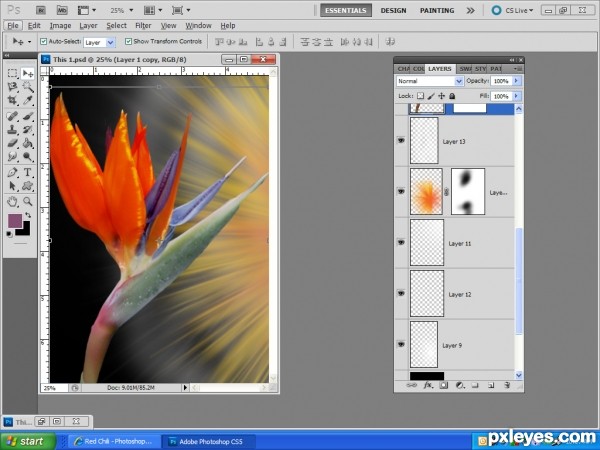Image resolution: width=600 pixels, height=450 pixels.
Task: Hide Layer 11 with eye icon
Action: [x=401, y=243]
